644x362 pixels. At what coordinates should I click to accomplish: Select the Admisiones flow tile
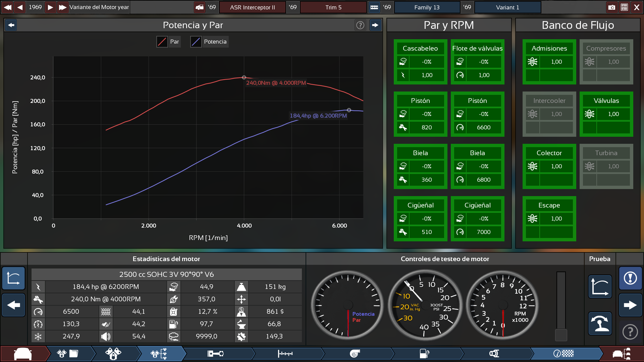[x=549, y=62]
